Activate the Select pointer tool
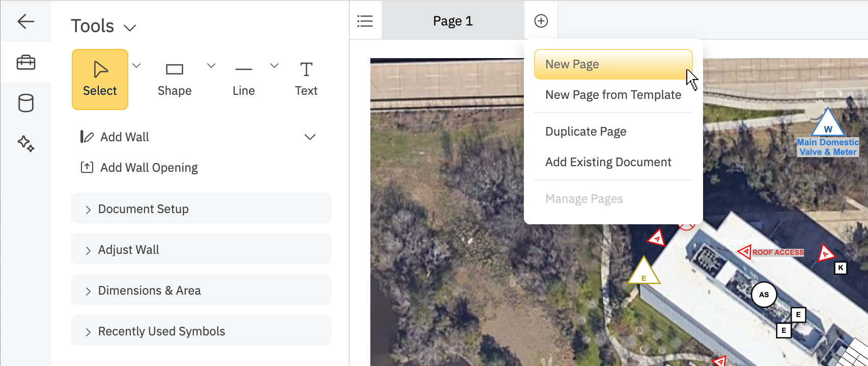This screenshot has height=366, width=868. click(x=100, y=80)
